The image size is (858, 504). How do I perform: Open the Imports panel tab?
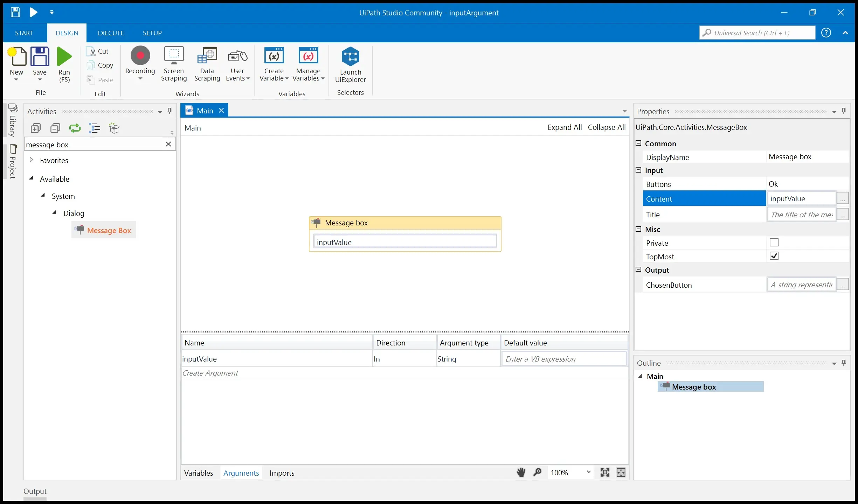pyautogui.click(x=282, y=473)
